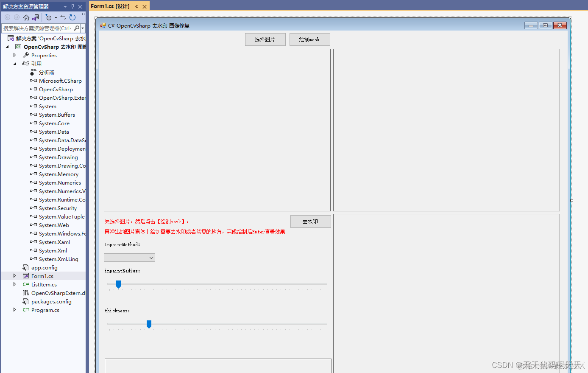
Task: Select the System.Buffers reference
Action: (57, 115)
